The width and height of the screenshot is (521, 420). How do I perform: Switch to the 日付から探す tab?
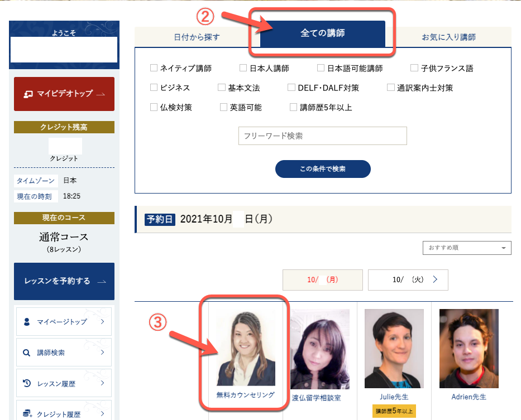197,37
